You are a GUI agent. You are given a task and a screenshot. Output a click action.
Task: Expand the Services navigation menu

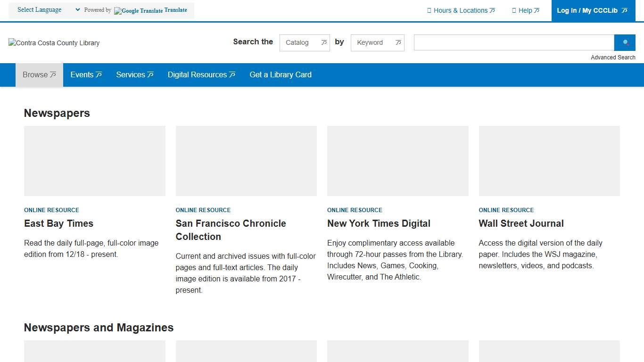134,74
